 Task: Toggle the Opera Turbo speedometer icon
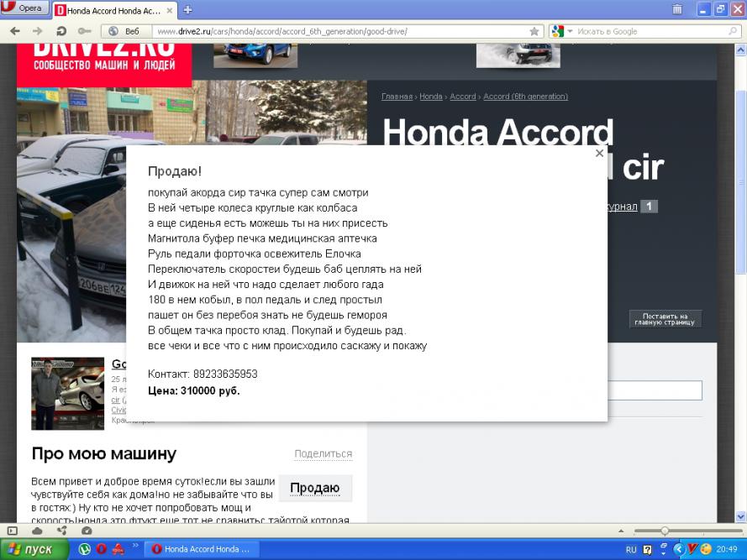[87, 531]
